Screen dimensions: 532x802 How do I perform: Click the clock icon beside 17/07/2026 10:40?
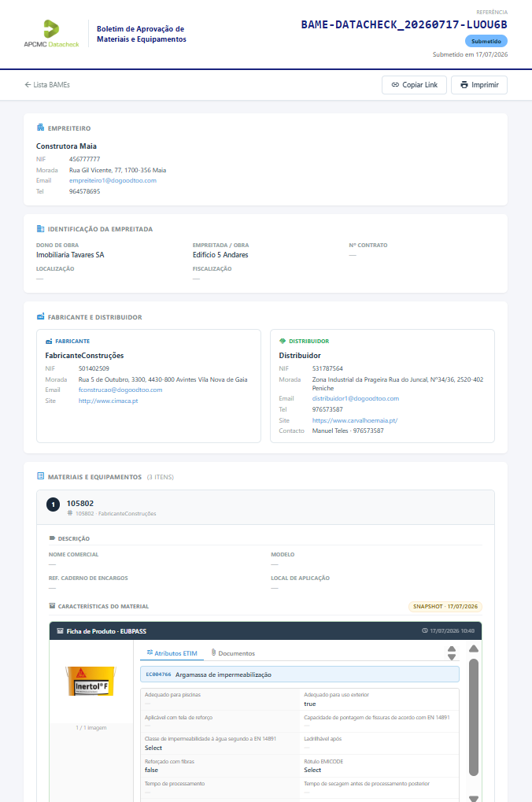(425, 630)
